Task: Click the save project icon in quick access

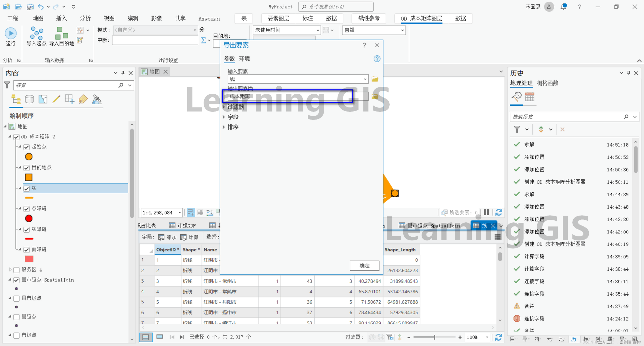Action: tap(30, 7)
